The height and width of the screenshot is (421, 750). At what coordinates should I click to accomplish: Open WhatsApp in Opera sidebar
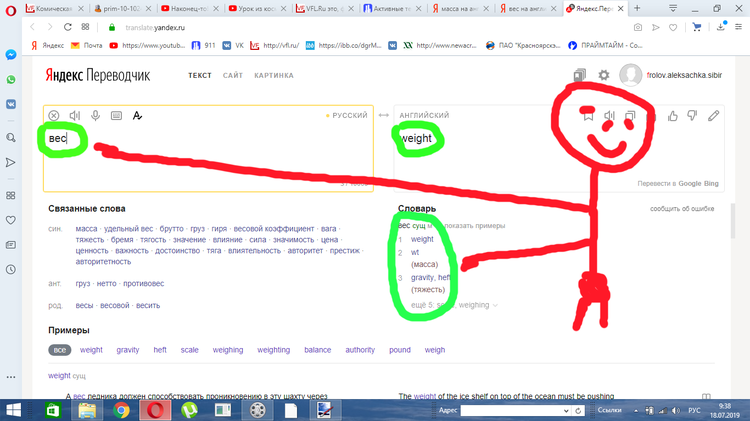(x=11, y=79)
